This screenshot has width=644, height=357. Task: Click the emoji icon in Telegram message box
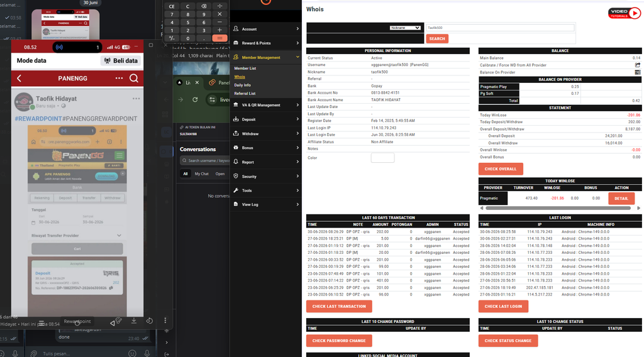coord(132,353)
